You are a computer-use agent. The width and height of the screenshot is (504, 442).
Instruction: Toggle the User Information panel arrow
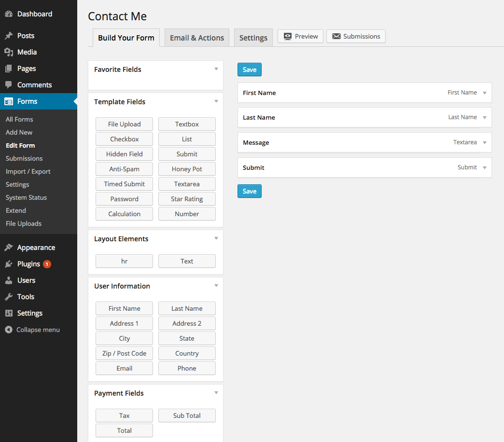(216, 286)
